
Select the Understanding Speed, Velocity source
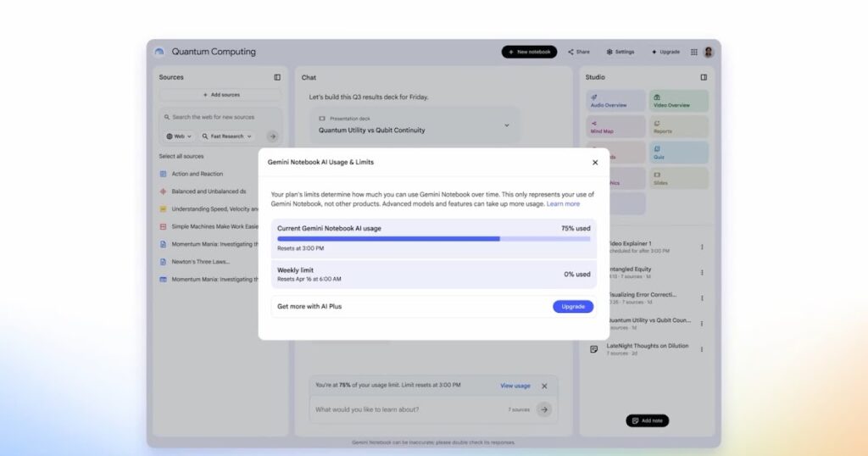tap(209, 209)
